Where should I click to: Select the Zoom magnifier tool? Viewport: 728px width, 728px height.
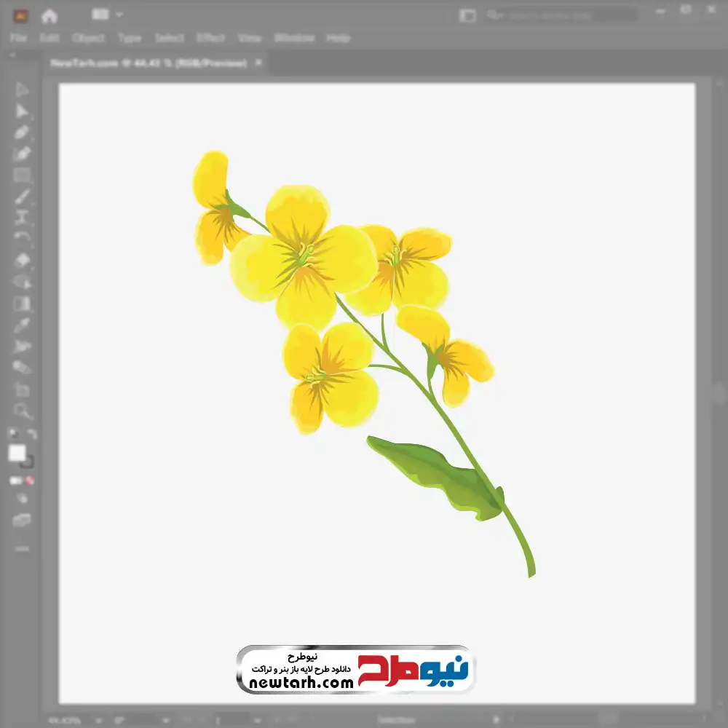point(22,411)
